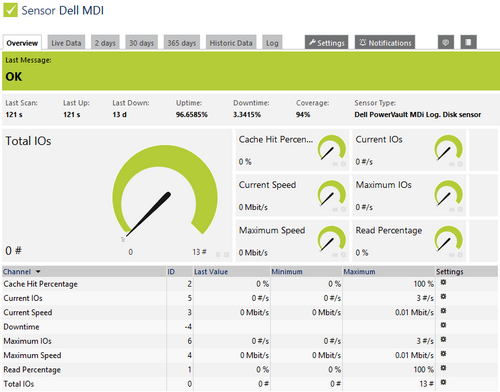Click the Current IOs small gauge
The width and height of the screenshot is (500, 392).
click(449, 148)
